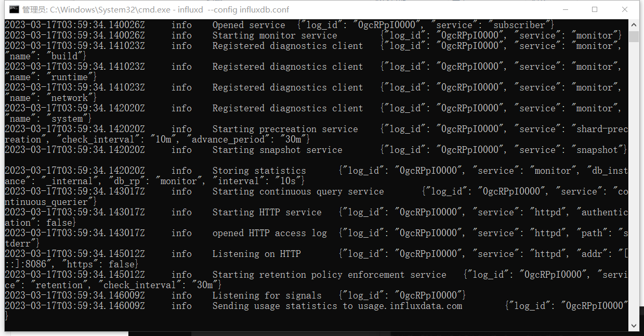The image size is (644, 336).
Task: Maximize the cmd.exe window
Action: 595,9
